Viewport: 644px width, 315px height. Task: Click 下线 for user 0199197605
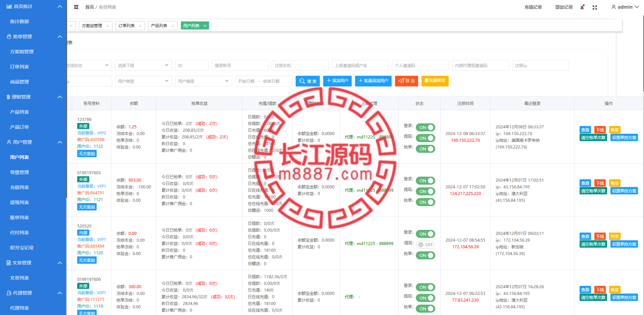coord(600,183)
